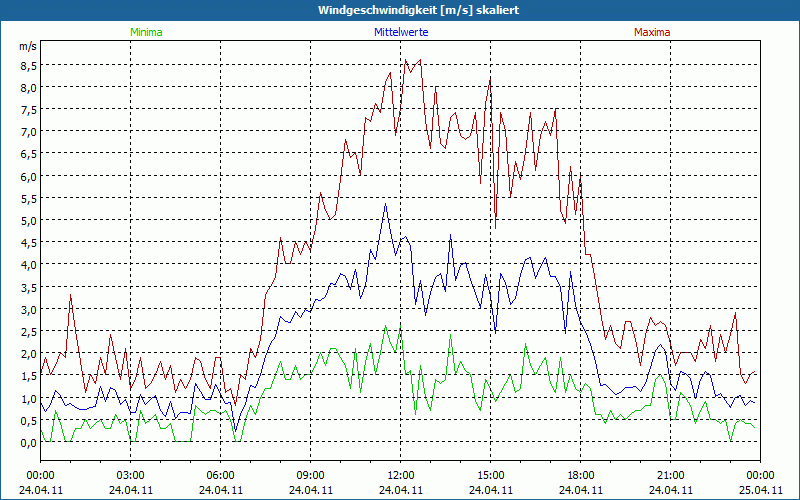The width and height of the screenshot is (800, 500).
Task: Click the 03:00 time axis label
Action: click(131, 476)
